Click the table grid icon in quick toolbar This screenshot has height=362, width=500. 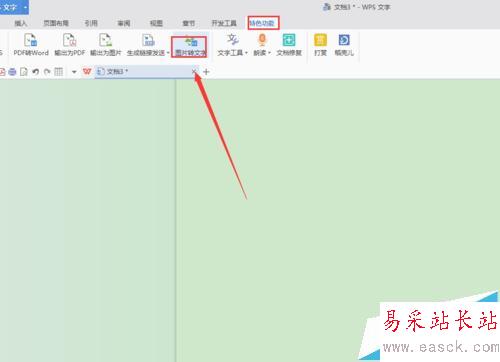point(59,72)
